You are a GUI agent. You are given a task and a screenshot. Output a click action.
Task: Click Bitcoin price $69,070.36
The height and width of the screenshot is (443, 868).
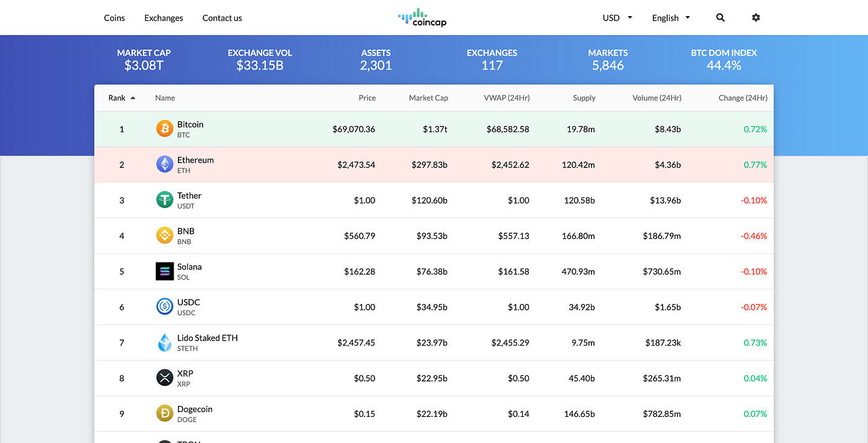click(354, 129)
